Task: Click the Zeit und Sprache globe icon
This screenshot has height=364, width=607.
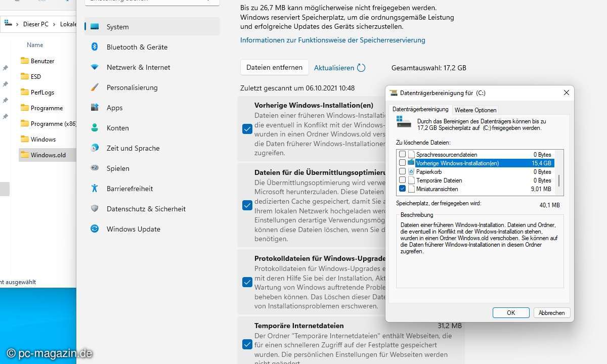Action: (x=95, y=148)
